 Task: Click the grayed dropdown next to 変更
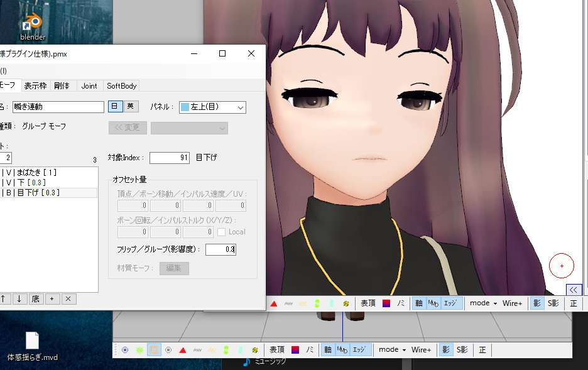pyautogui.click(x=189, y=128)
